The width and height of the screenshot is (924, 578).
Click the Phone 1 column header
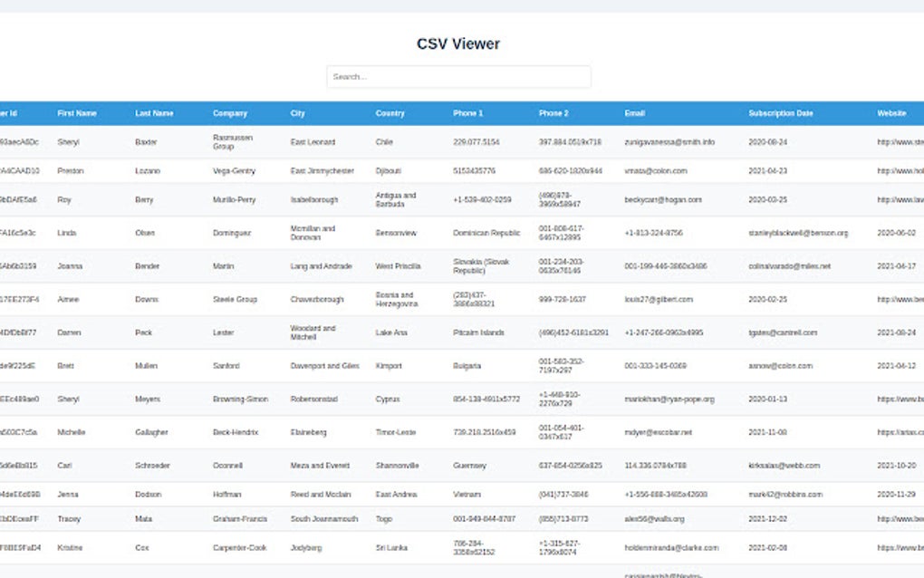[x=468, y=113]
